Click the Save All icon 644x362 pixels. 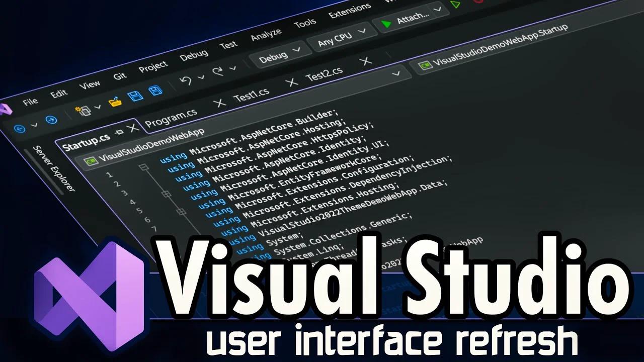tap(155, 91)
